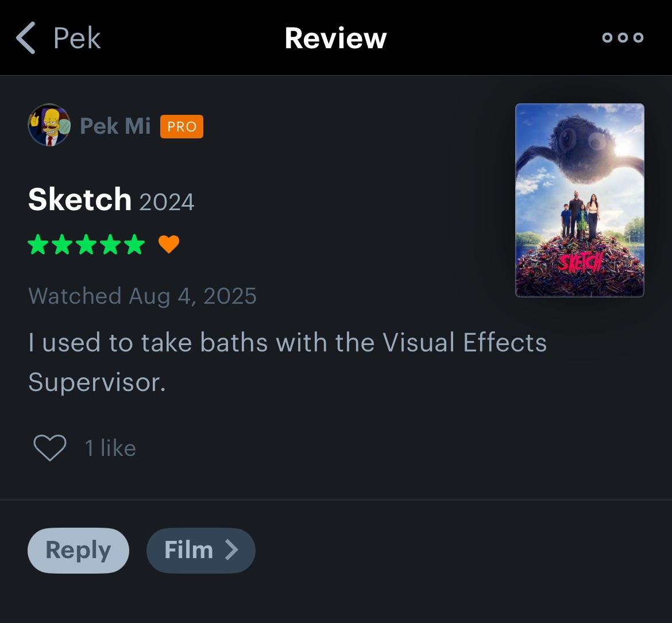Image resolution: width=672 pixels, height=623 pixels.
Task: Open the Pek Mi username profile
Action: point(115,126)
